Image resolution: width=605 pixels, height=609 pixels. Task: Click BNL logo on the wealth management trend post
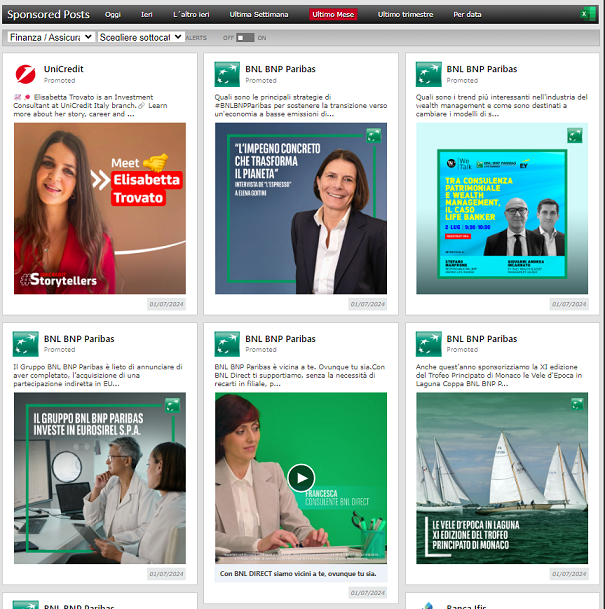point(428,74)
